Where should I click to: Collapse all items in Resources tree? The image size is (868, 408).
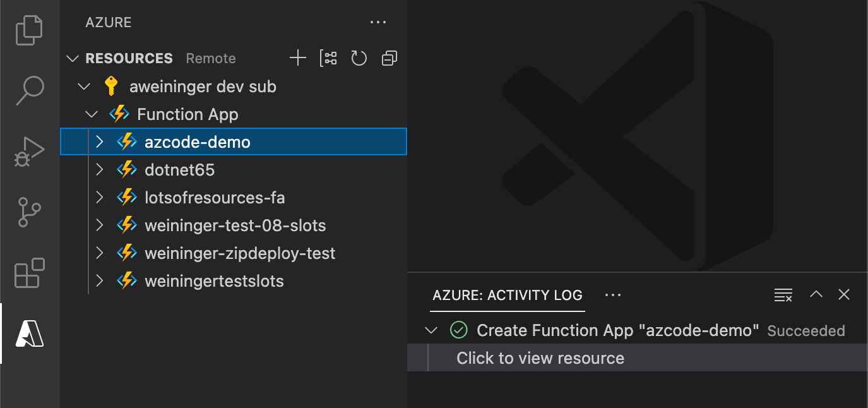click(x=389, y=58)
